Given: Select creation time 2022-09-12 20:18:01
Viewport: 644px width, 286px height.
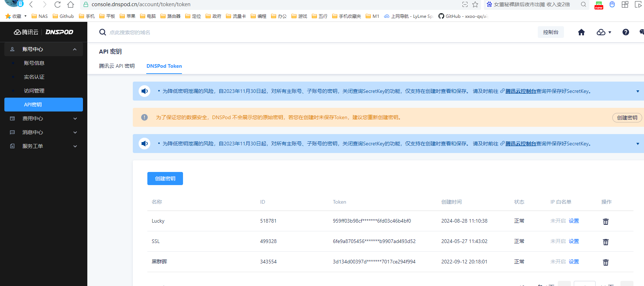Looking at the screenshot, I should click(464, 262).
